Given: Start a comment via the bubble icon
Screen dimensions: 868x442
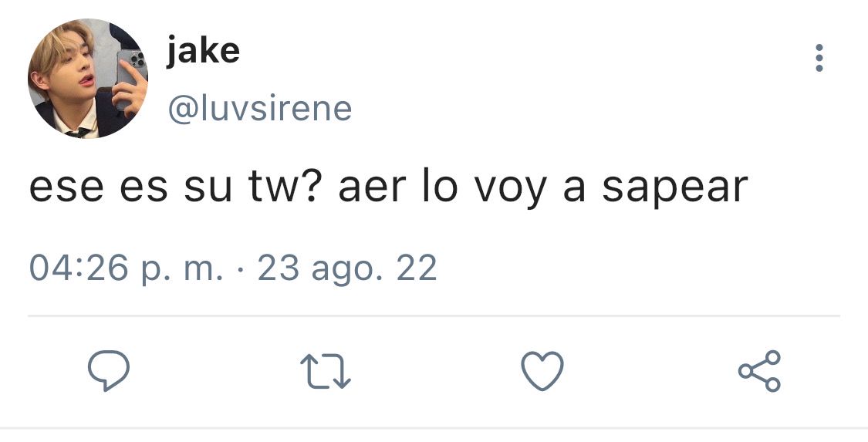Looking at the screenshot, I should [109, 370].
